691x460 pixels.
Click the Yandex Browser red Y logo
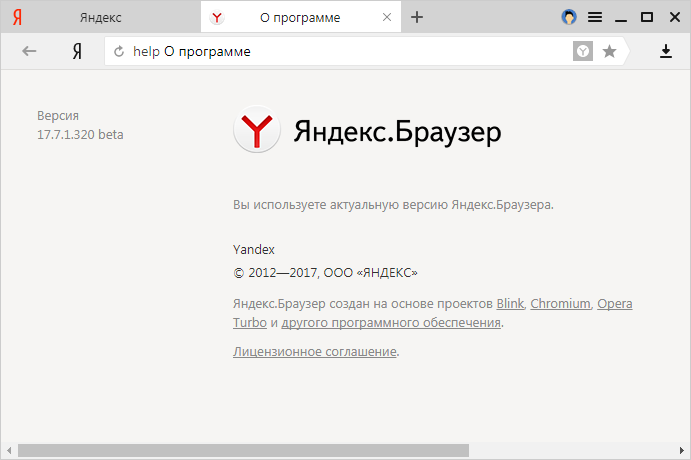(257, 130)
